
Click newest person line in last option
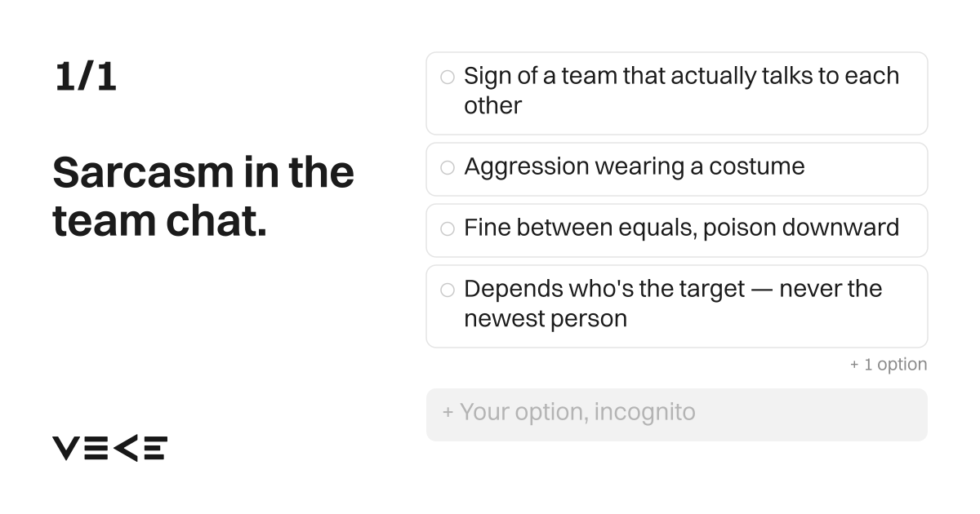(546, 319)
